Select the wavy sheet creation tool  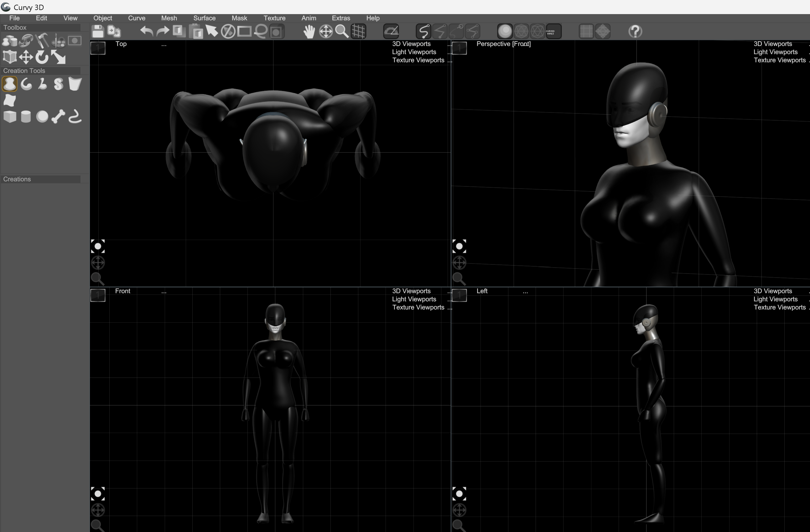tap(9, 100)
